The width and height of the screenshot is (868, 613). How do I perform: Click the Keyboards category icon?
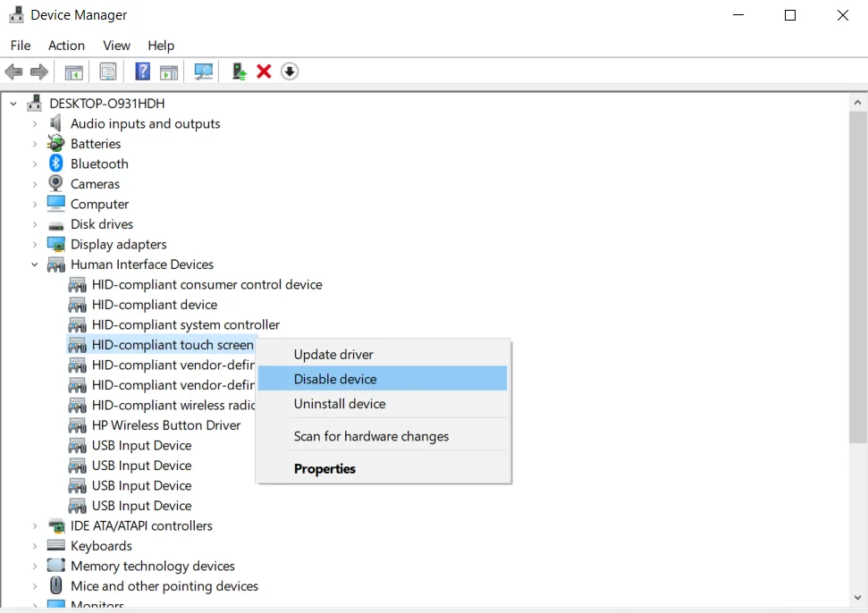[x=56, y=545]
